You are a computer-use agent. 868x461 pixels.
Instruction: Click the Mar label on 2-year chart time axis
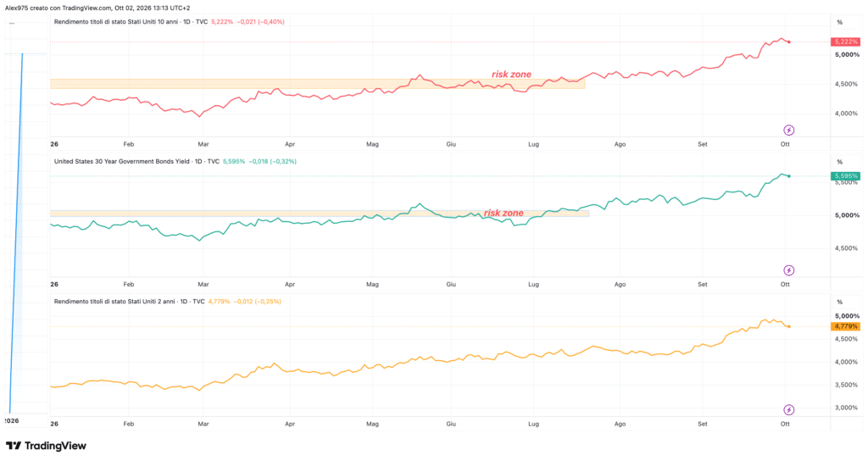tap(203, 424)
